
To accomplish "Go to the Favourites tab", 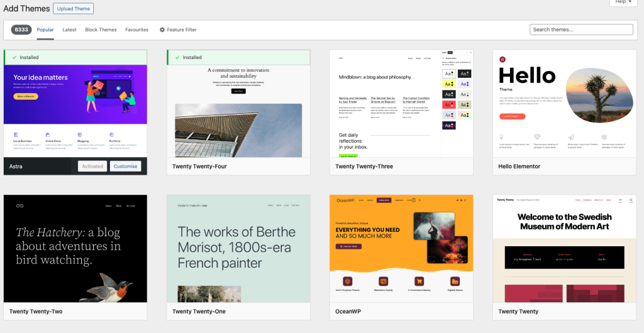I will pyautogui.click(x=136, y=30).
